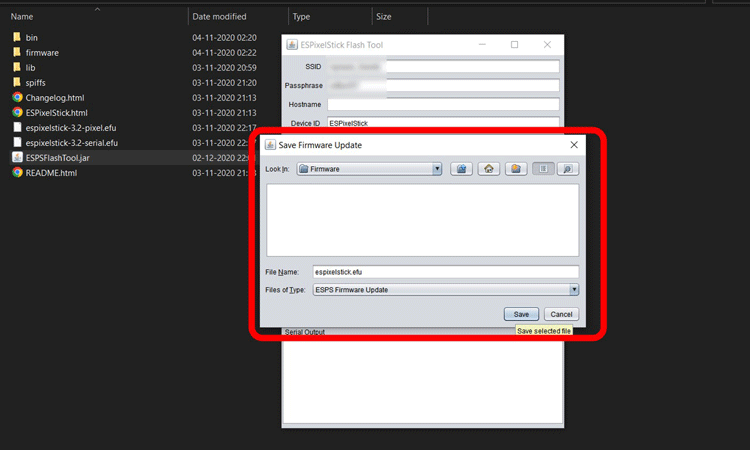Select ESPixelStick.html Chrome file icon
The width and height of the screenshot is (750, 450).
pyautogui.click(x=17, y=112)
